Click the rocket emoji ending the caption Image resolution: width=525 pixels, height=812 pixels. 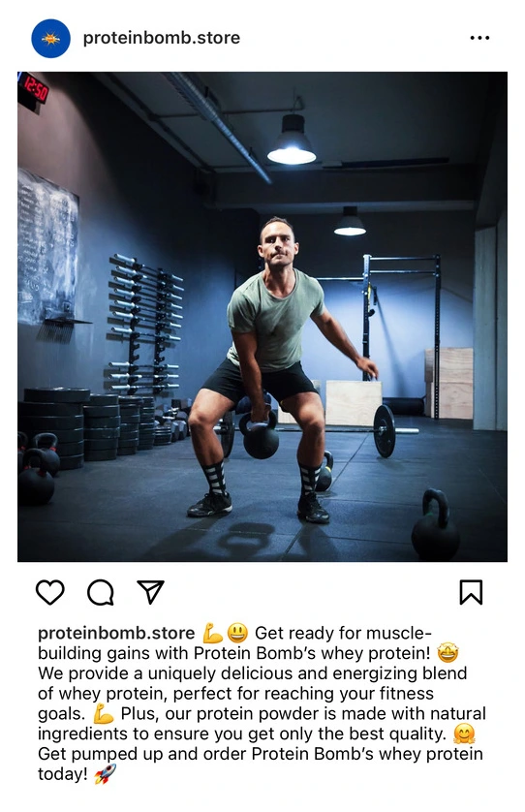point(106,774)
